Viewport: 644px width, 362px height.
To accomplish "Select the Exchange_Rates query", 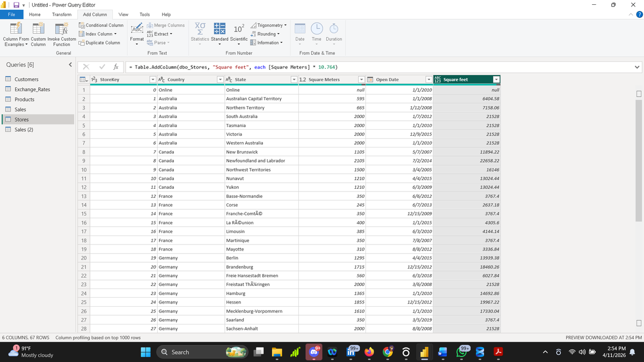I will (37, 90).
